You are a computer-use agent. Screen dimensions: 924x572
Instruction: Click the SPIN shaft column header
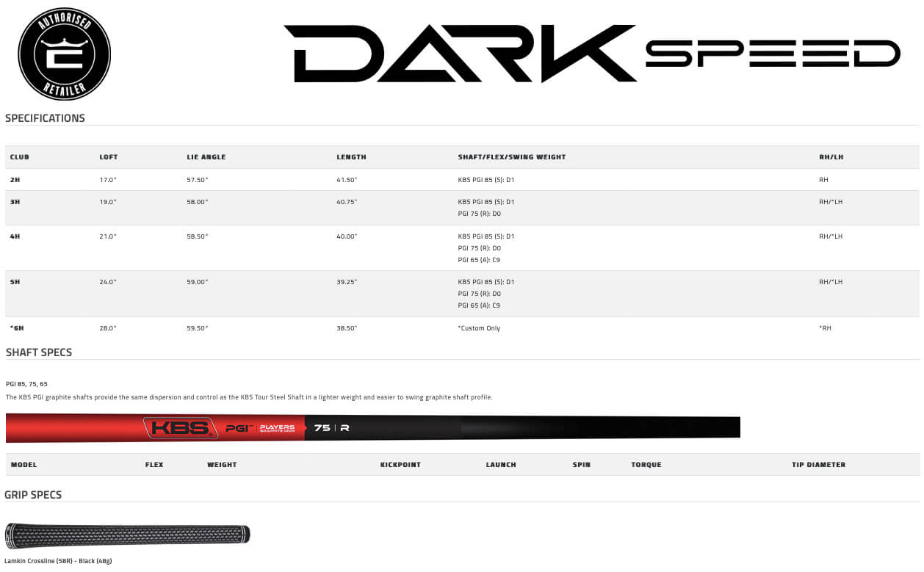coord(582,465)
